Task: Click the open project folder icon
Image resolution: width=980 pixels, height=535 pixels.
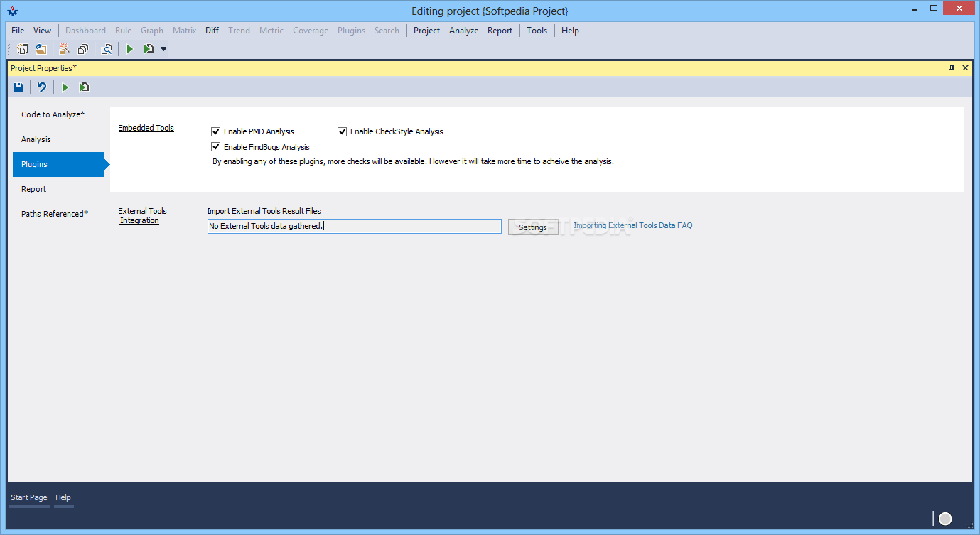Action: pos(41,49)
